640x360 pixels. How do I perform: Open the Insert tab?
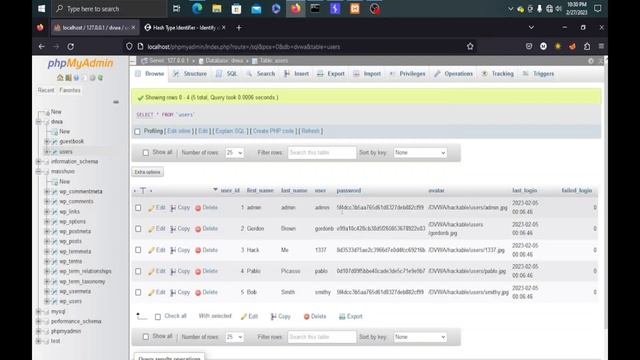pyautogui.click(x=296, y=74)
